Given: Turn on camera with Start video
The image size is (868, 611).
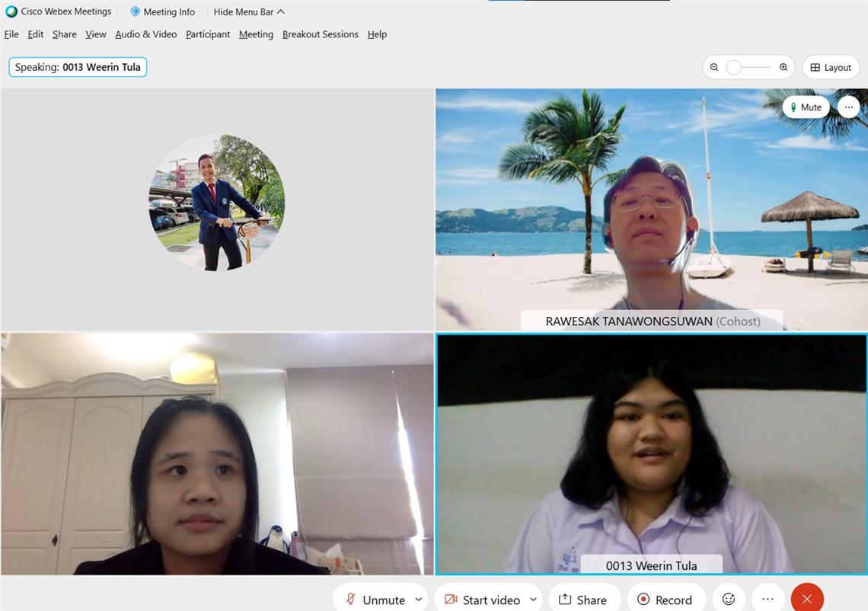Looking at the screenshot, I should point(482,600).
